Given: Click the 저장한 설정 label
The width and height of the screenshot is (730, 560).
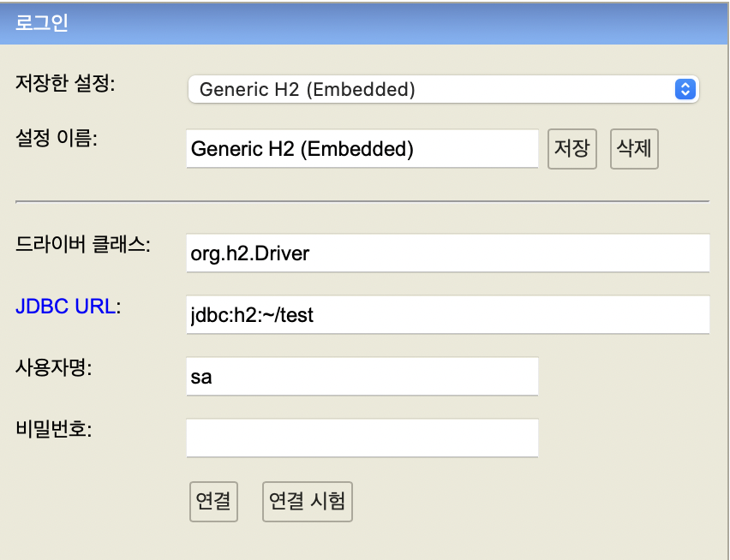Looking at the screenshot, I should pyautogui.click(x=65, y=84).
